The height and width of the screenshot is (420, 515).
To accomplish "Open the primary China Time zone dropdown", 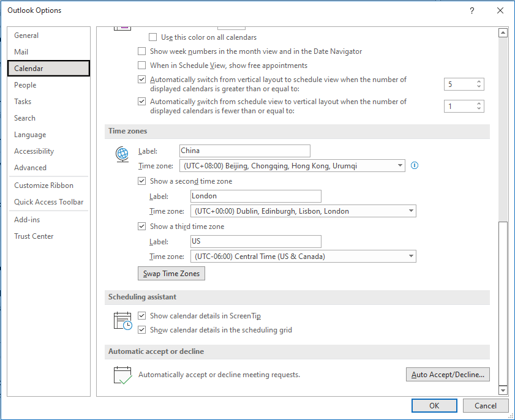I will (400, 166).
